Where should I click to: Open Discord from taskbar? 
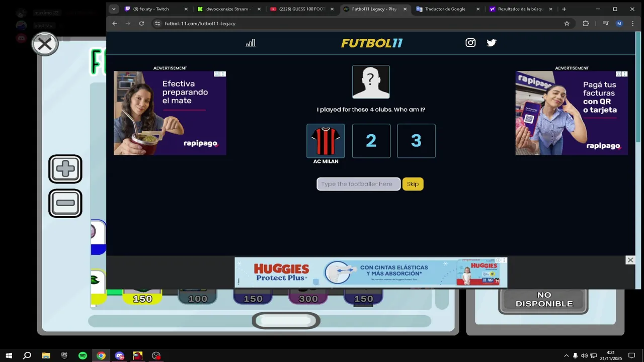tap(119, 355)
